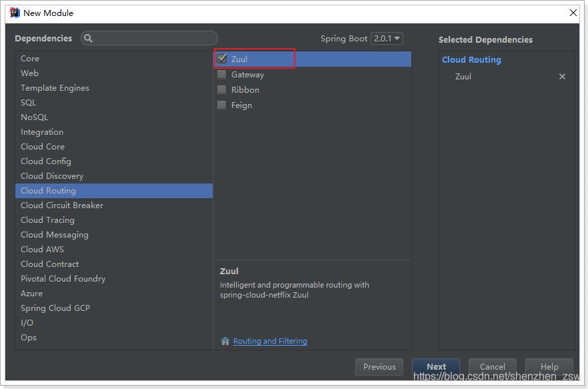The image size is (588, 389).
Task: Choose the NoSQL category
Action: 114,117
